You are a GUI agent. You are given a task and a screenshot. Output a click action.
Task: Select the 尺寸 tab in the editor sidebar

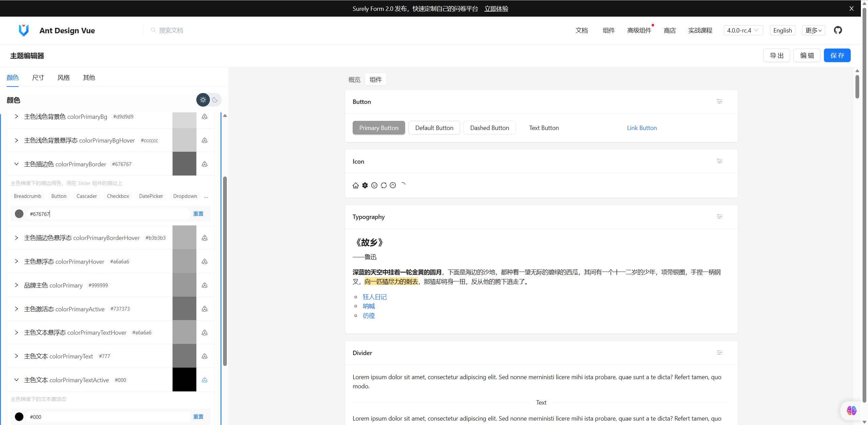(38, 77)
